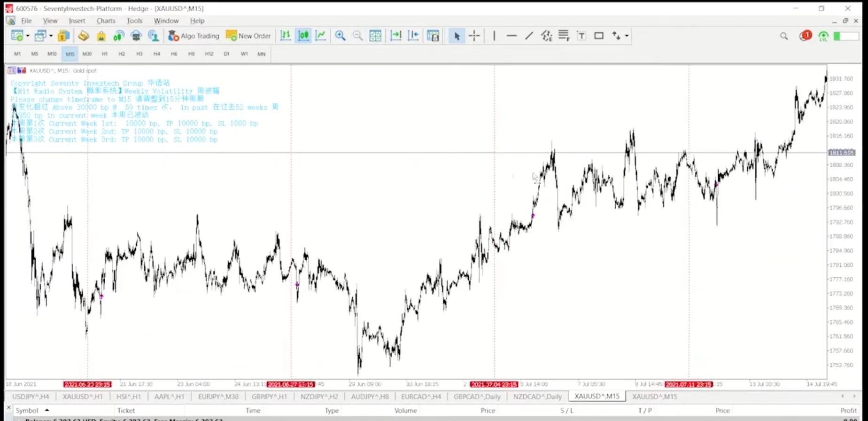
Task: Expand the arrows tool dropdown
Action: [627, 36]
